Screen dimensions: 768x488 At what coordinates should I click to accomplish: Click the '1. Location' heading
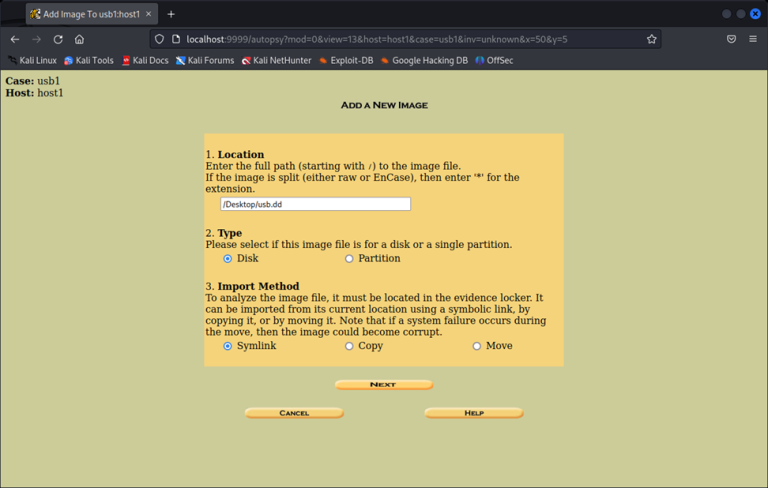235,154
